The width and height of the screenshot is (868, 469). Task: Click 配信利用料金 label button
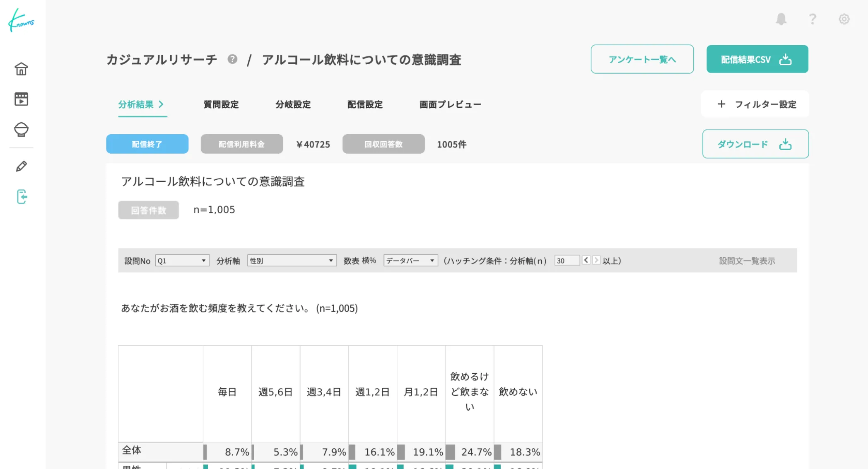coord(242,144)
